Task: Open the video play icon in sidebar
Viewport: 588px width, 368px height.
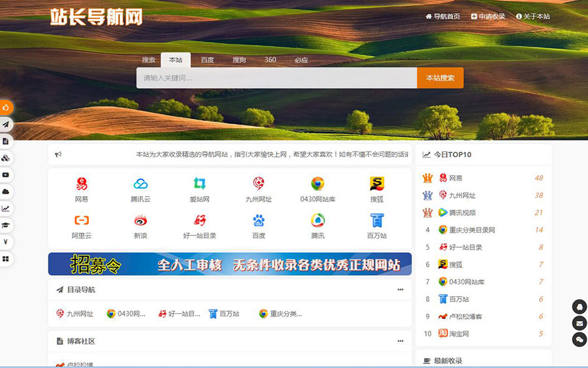Action: pos(6,175)
